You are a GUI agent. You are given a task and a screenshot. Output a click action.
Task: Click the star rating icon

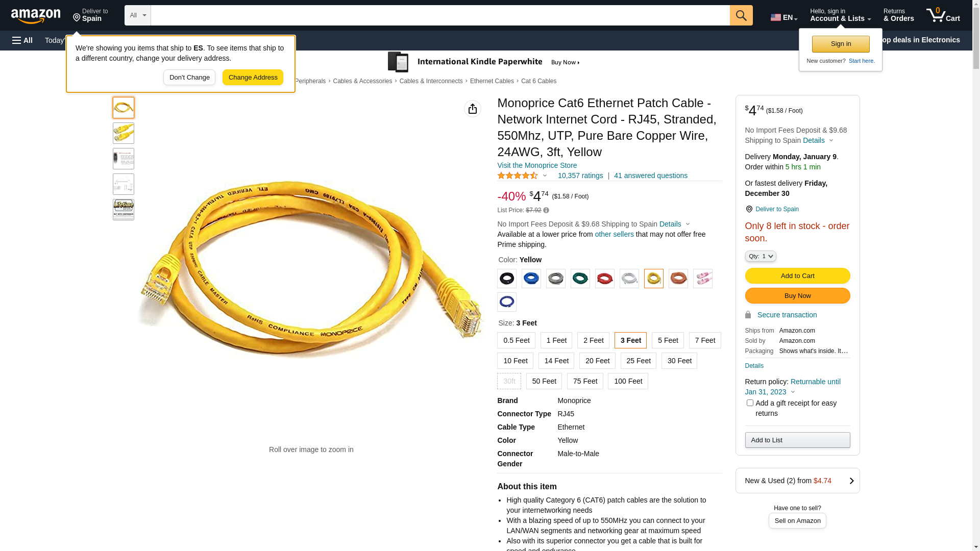click(518, 176)
